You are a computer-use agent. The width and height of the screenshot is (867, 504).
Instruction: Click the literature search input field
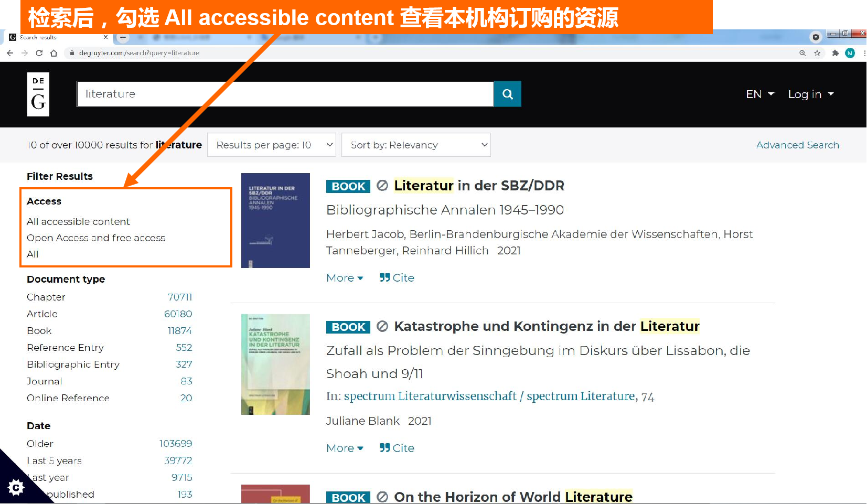coord(285,94)
